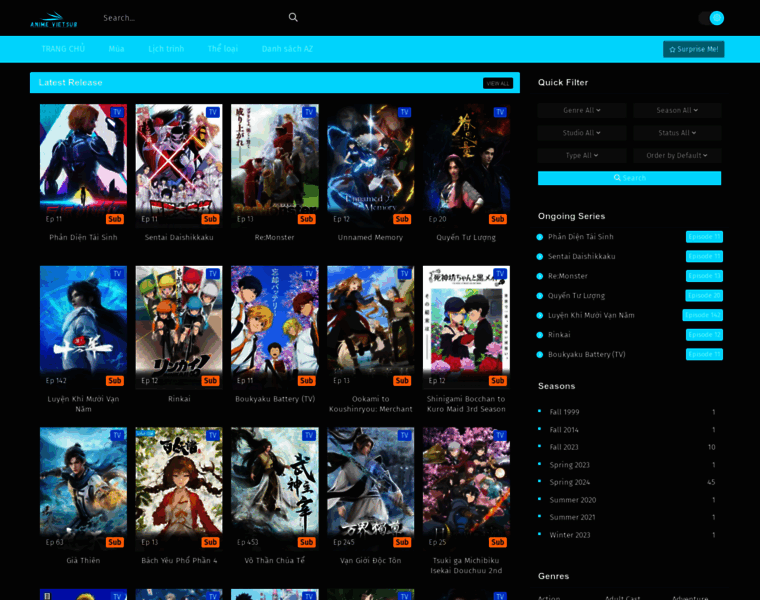Click Sub badge on Re:Monster card
Screen dimensions: 760x600
click(x=306, y=219)
